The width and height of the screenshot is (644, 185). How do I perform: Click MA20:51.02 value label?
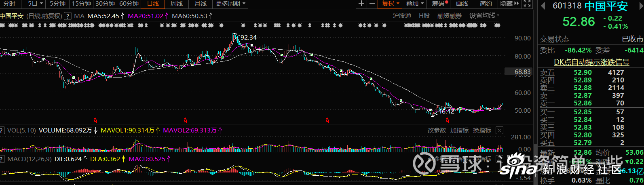click(x=146, y=16)
